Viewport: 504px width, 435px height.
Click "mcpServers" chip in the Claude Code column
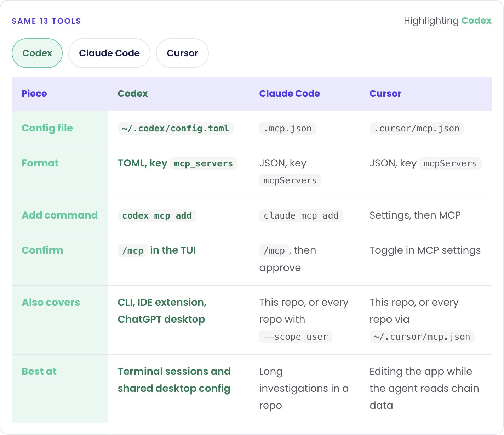coord(290,180)
